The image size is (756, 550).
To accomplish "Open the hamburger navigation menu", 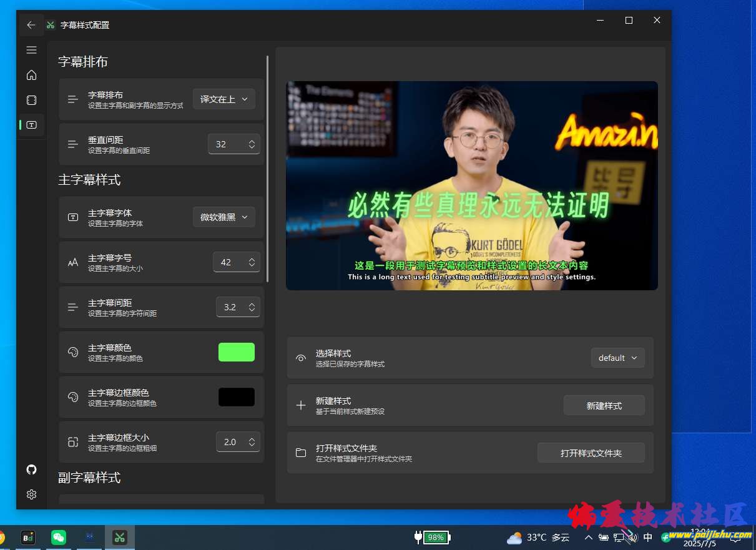I will [x=31, y=50].
